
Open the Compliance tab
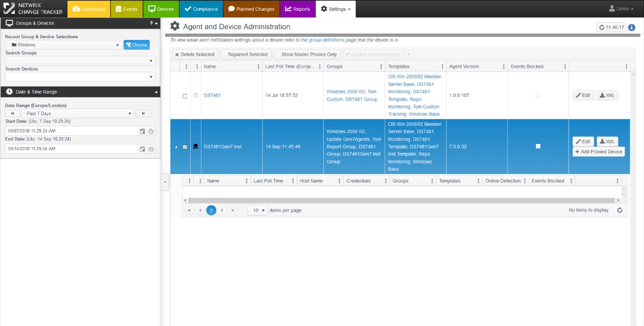[x=201, y=9]
